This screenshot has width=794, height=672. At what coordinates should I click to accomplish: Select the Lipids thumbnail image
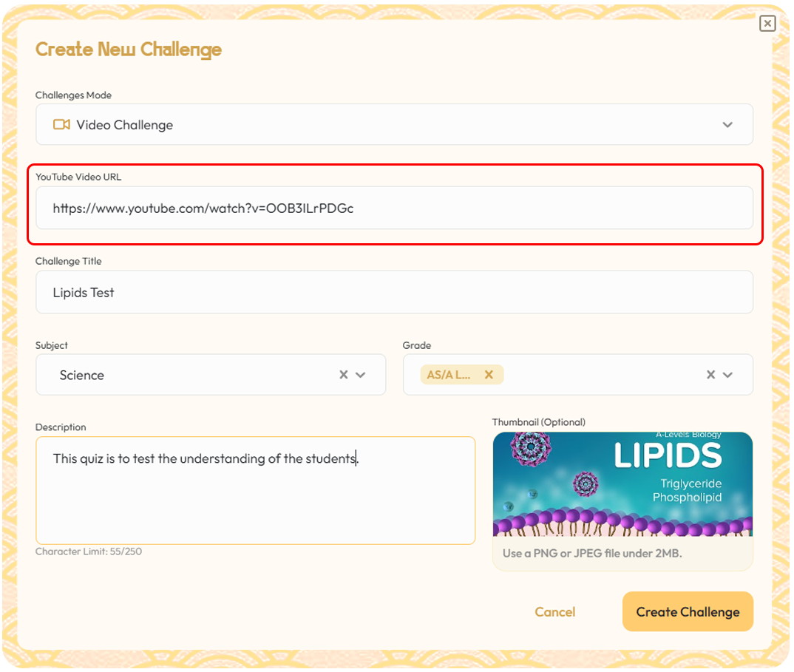click(x=622, y=484)
